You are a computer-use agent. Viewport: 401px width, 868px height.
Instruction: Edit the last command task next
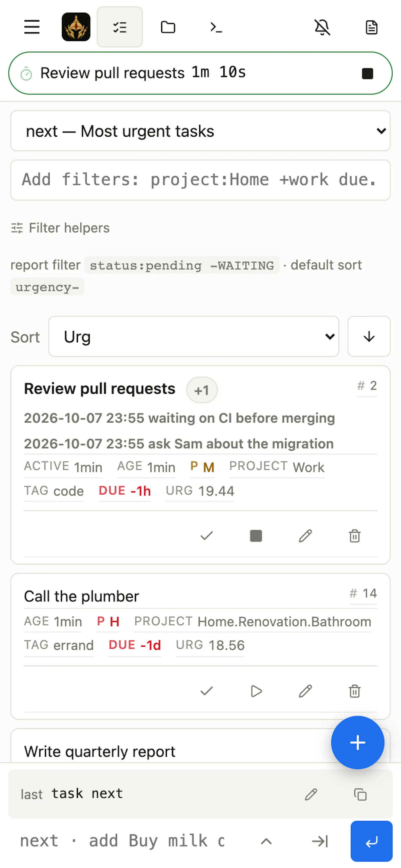coord(311,794)
